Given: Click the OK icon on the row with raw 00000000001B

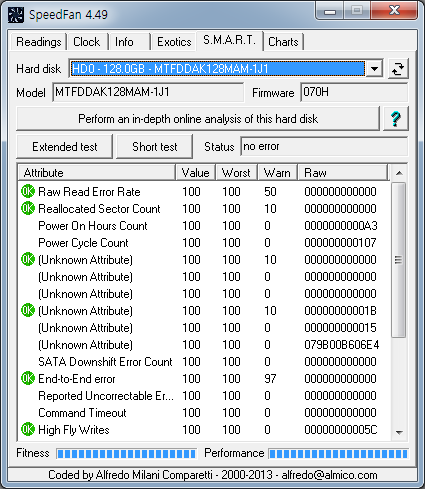Looking at the screenshot, I should [x=28, y=310].
